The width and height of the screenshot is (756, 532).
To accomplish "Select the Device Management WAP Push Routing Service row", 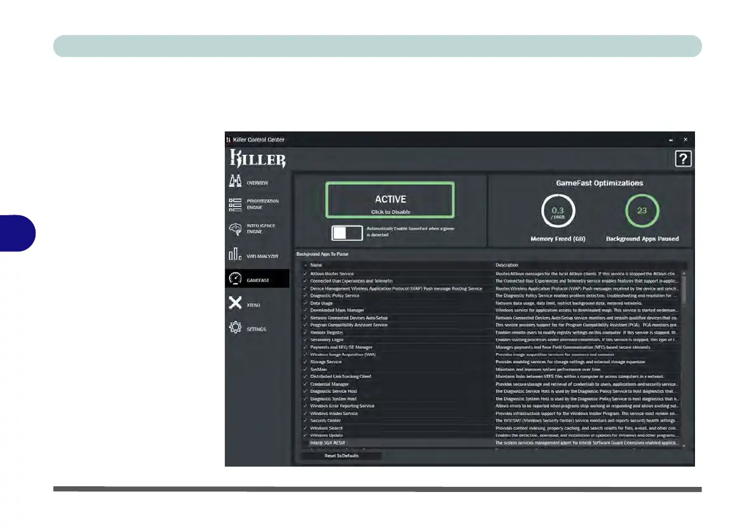I will pos(491,289).
